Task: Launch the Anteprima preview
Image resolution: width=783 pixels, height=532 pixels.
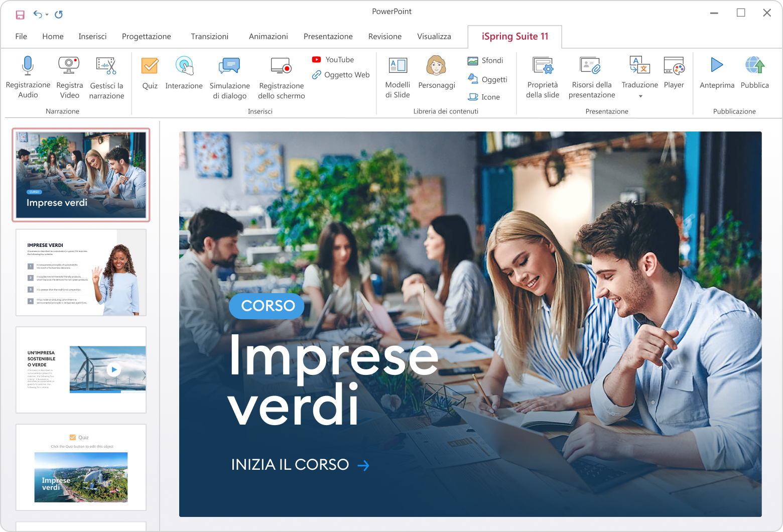Action: 717,73
